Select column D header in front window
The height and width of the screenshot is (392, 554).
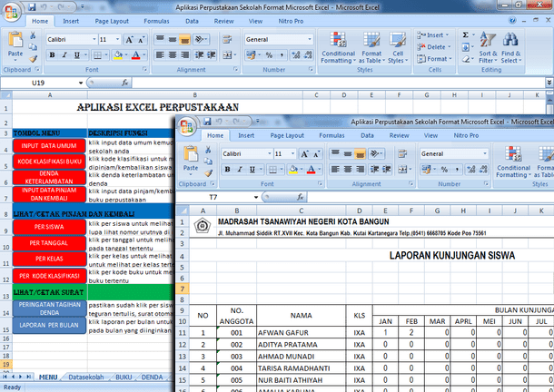point(360,211)
